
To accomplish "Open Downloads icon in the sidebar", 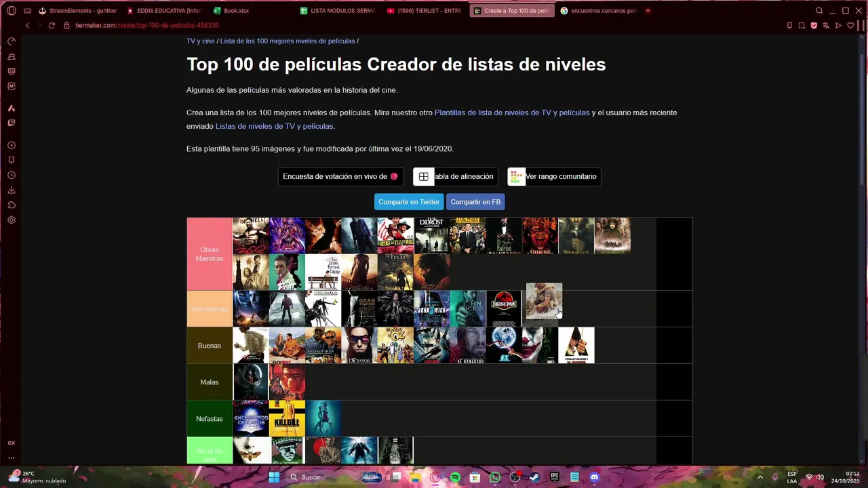I will (12, 190).
